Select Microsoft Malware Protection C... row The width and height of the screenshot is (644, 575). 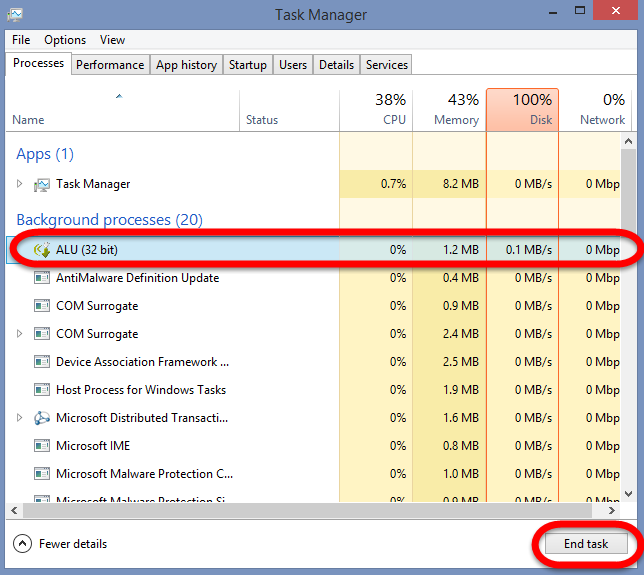(315, 474)
